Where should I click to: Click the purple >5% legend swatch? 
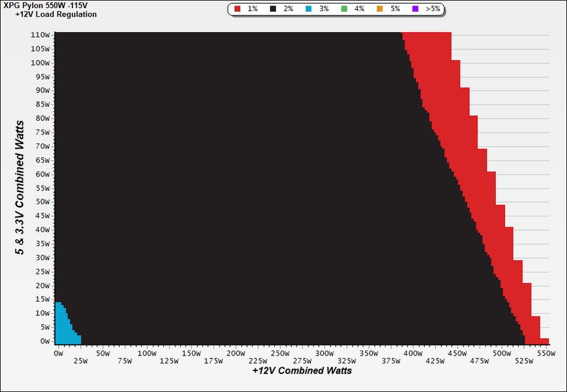click(x=415, y=9)
